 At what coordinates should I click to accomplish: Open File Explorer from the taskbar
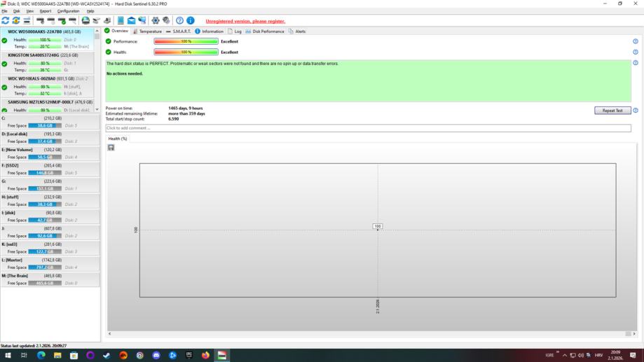tap(57, 355)
